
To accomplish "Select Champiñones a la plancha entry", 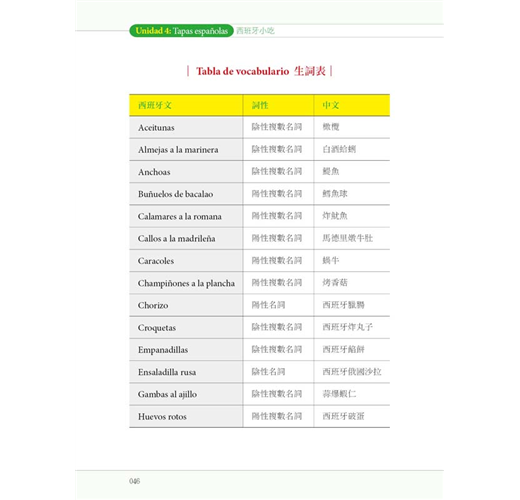I will 186,283.
